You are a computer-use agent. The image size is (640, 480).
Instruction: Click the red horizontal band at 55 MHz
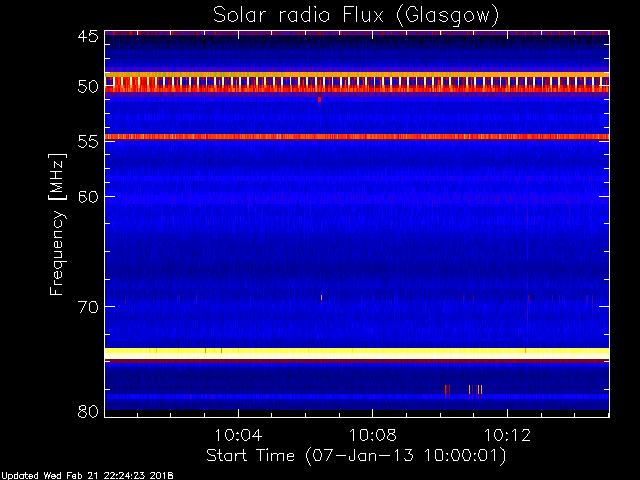[356, 136]
